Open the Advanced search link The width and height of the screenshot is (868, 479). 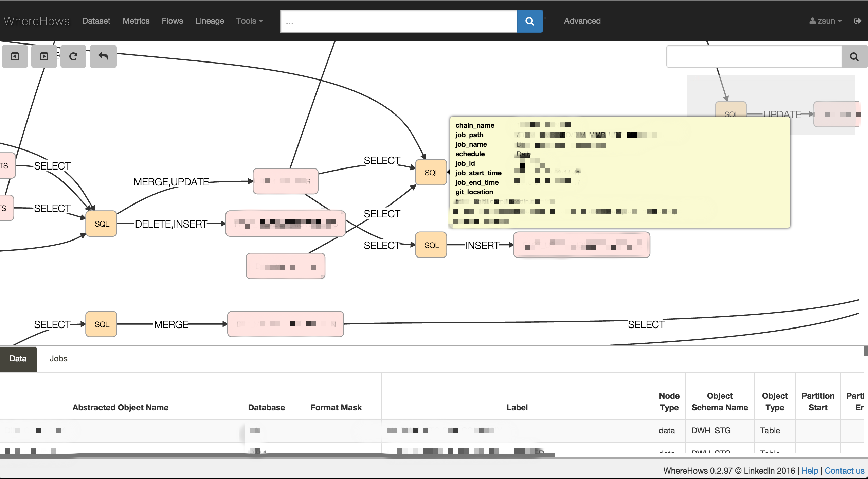tap(582, 21)
